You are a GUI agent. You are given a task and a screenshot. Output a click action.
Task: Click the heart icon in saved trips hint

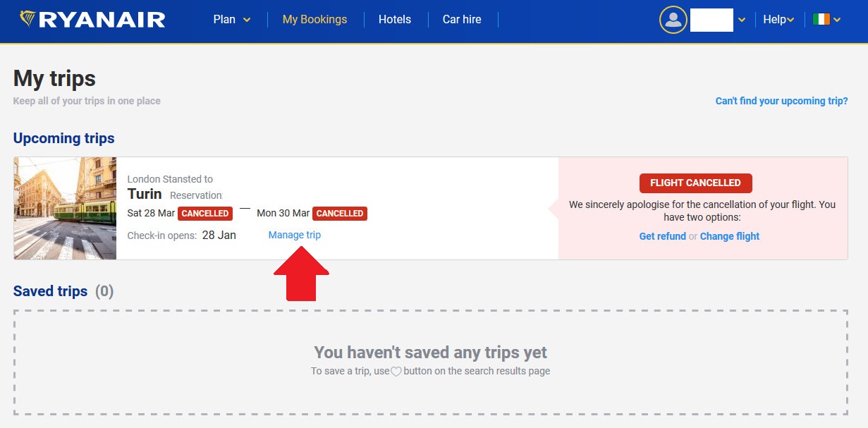tap(396, 372)
